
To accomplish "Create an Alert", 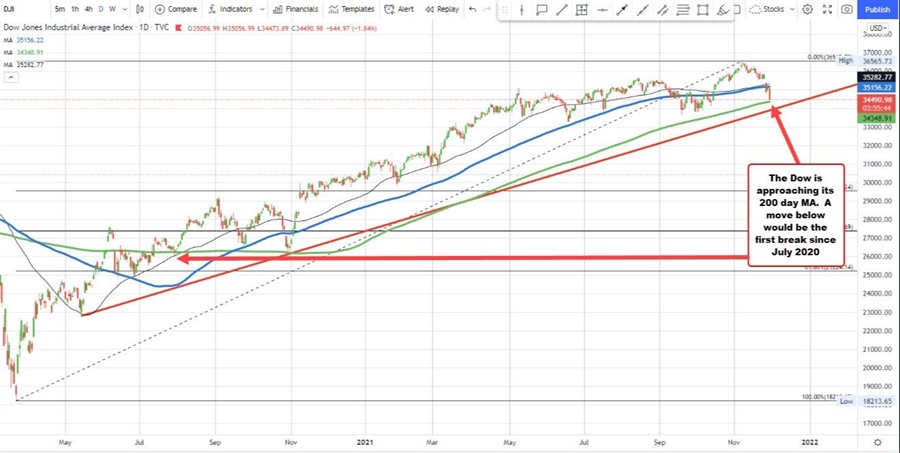I will point(399,9).
